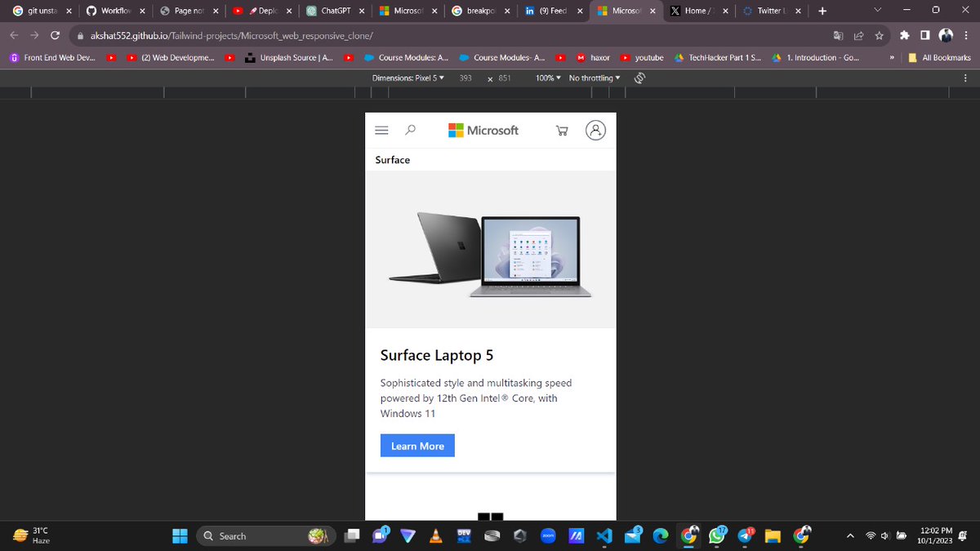
Task: Reload the page
Action: point(55,36)
